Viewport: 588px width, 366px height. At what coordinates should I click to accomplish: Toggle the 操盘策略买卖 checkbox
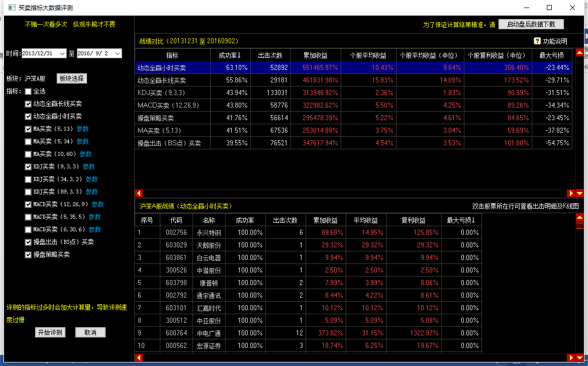28,255
